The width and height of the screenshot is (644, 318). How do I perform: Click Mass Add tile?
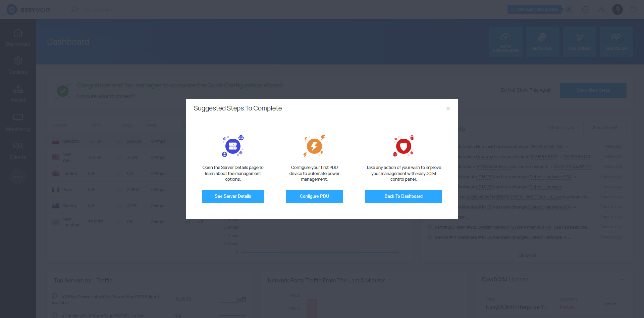(543, 42)
